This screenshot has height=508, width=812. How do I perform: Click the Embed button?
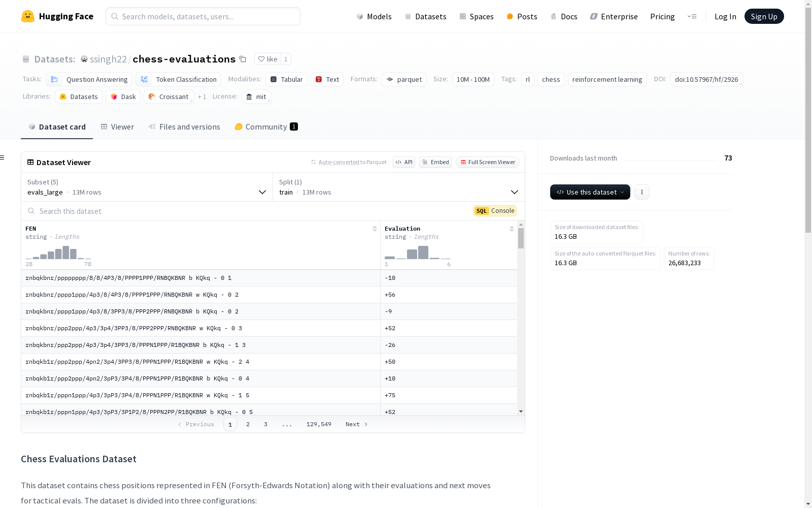(435, 162)
